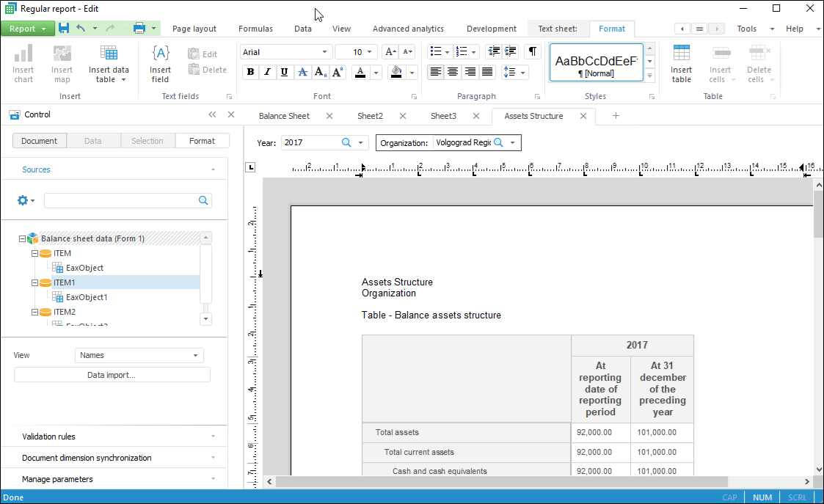
Task: Click the fill color bucket swatch
Action: point(396,72)
